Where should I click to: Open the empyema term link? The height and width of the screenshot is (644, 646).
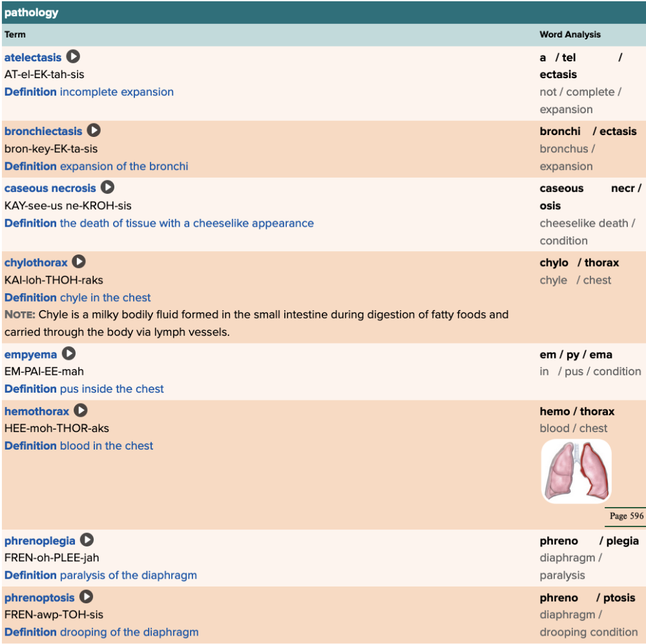(x=30, y=355)
